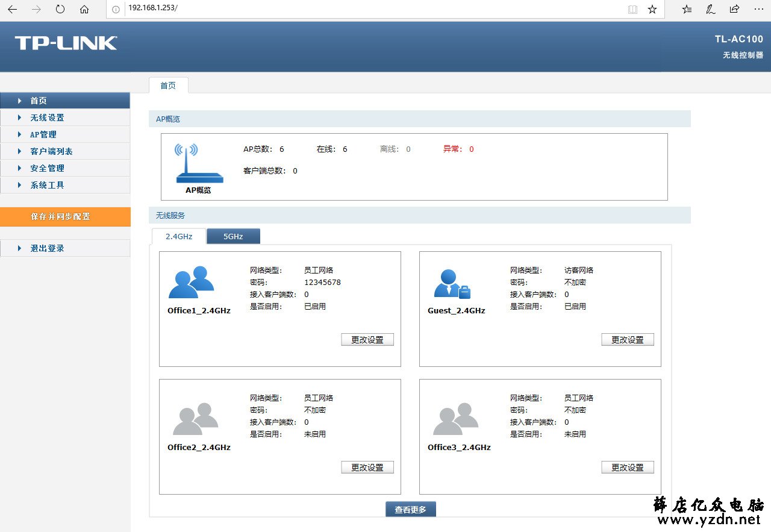Go to the browser home page icon
The width and height of the screenshot is (771, 532).
(x=84, y=9)
